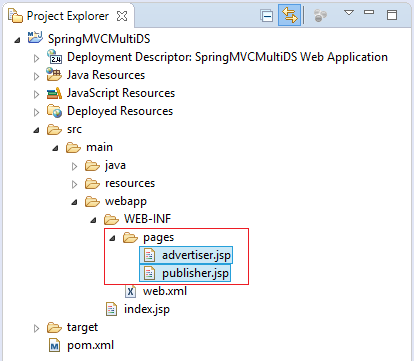Expand the Deployment Descriptor node

click(36, 58)
